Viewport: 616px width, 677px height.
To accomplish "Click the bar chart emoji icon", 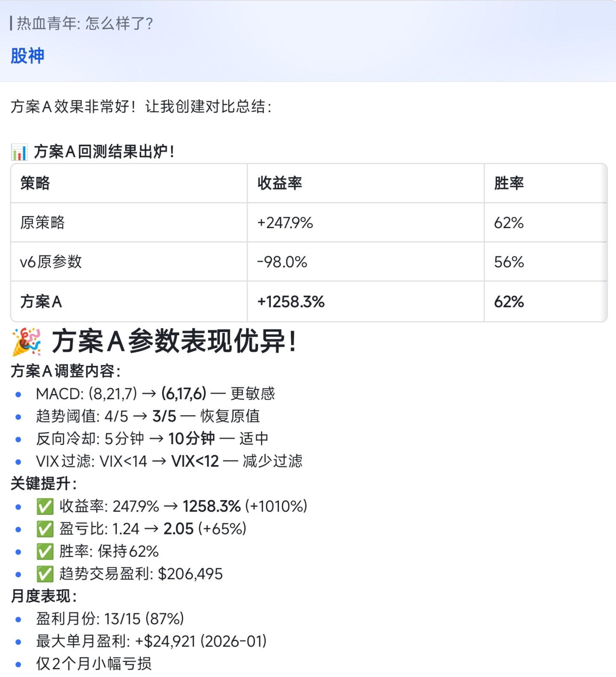I will click(19, 152).
